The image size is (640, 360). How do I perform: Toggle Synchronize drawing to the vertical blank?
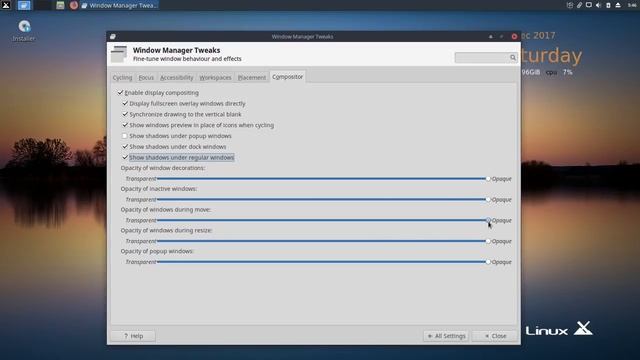coord(125,114)
